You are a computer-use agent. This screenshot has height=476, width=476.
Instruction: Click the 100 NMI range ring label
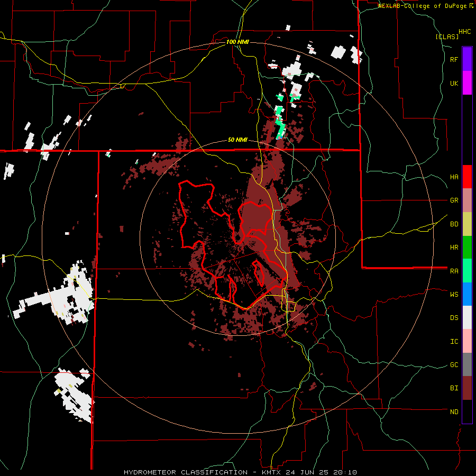pos(237,42)
